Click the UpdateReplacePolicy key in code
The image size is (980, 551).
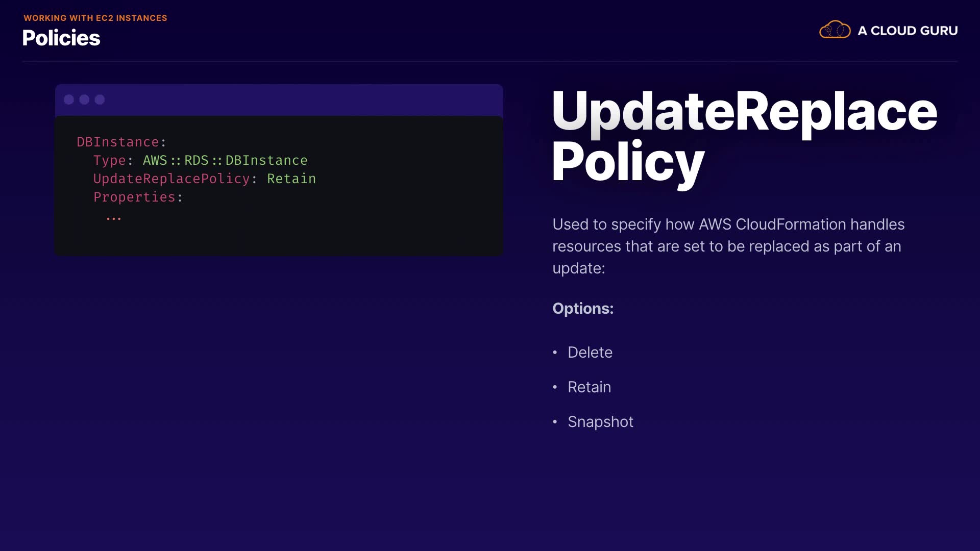[x=171, y=179]
